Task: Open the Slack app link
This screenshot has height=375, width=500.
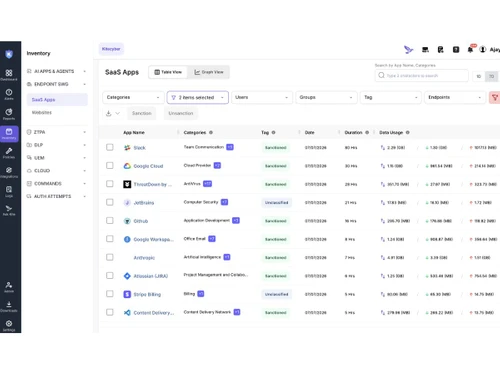Action: point(140,148)
